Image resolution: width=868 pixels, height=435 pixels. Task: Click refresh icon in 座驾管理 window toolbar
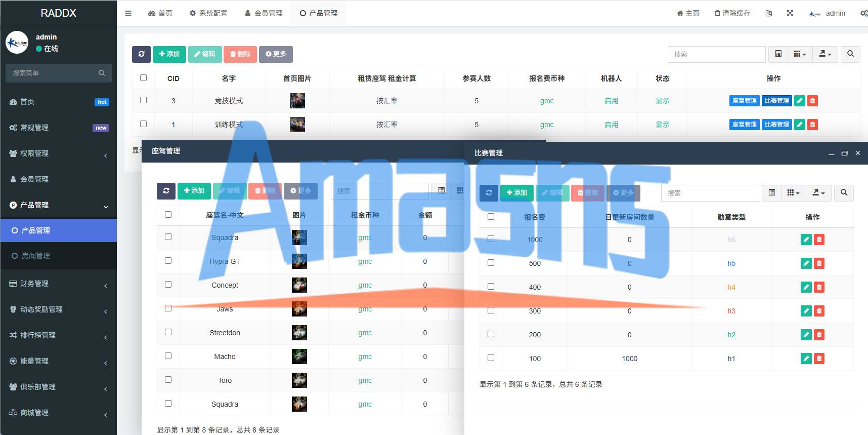166,191
